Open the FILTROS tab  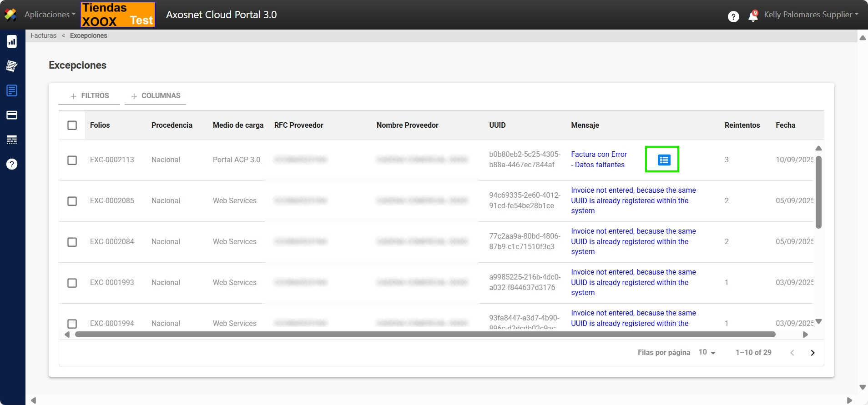click(x=90, y=96)
